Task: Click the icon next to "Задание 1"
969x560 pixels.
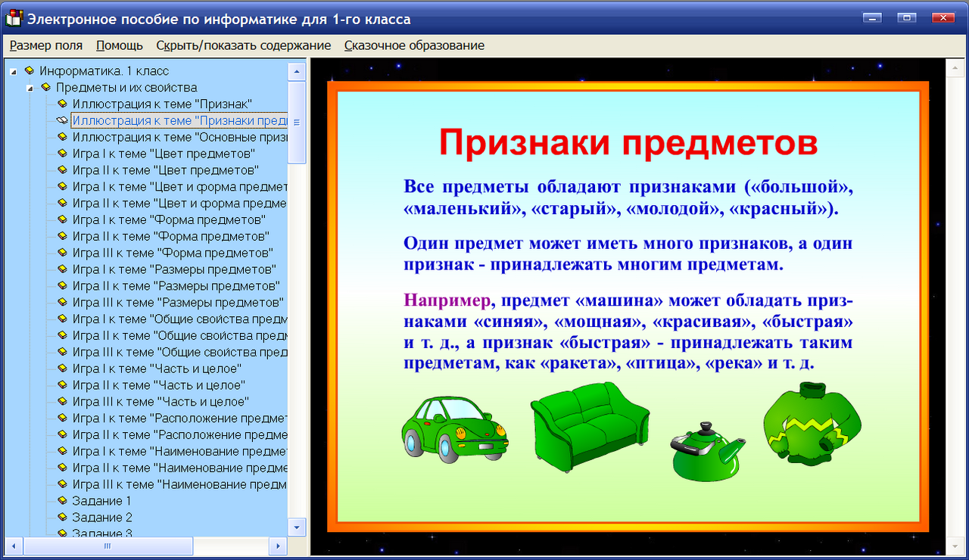Action: (x=62, y=501)
